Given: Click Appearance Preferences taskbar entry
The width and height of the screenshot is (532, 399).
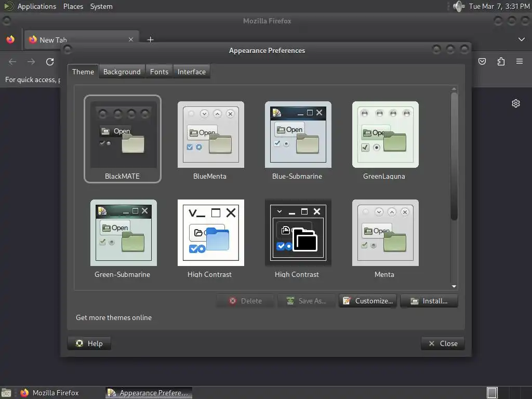Looking at the screenshot, I should tap(149, 393).
